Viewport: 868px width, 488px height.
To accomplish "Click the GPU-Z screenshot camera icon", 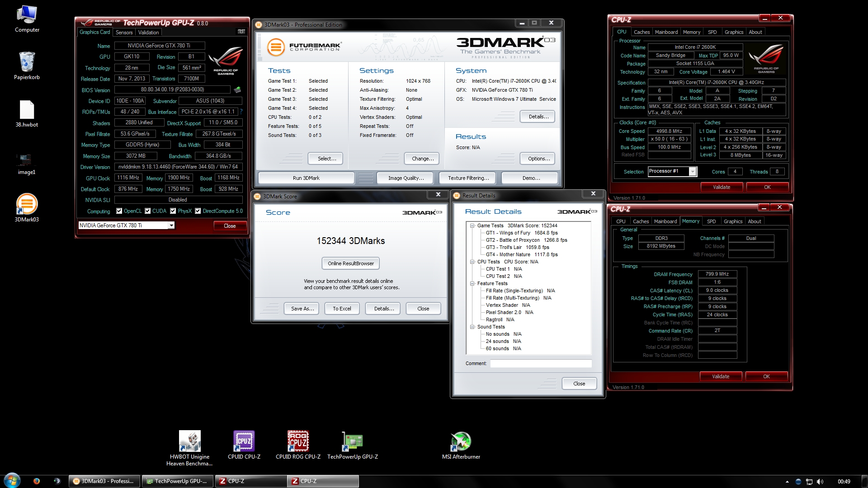I will tap(241, 32).
